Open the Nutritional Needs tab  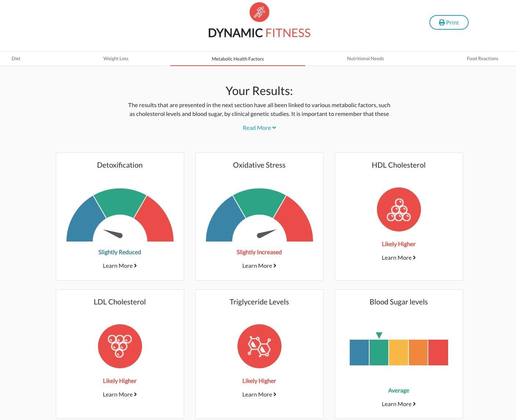coord(366,58)
